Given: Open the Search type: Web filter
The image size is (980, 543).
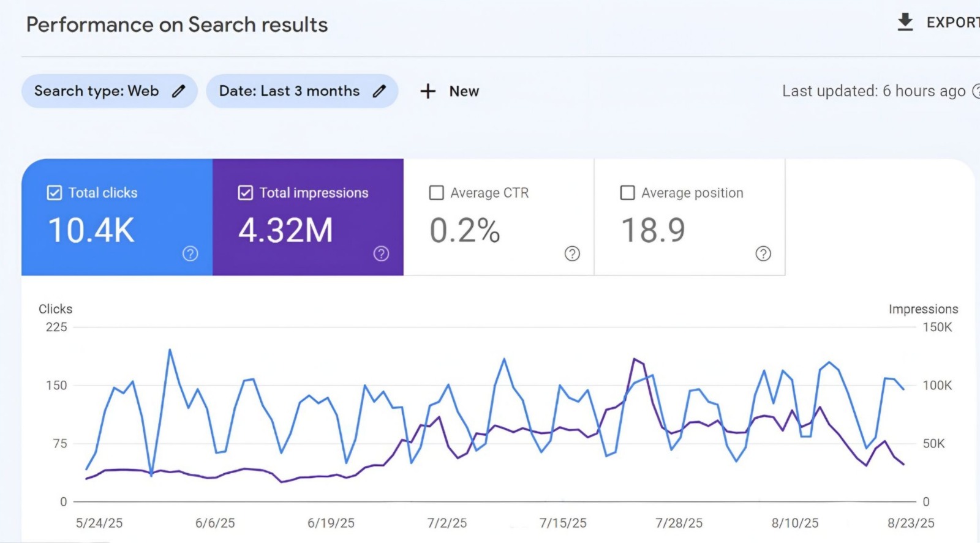Looking at the screenshot, I should tap(97, 91).
